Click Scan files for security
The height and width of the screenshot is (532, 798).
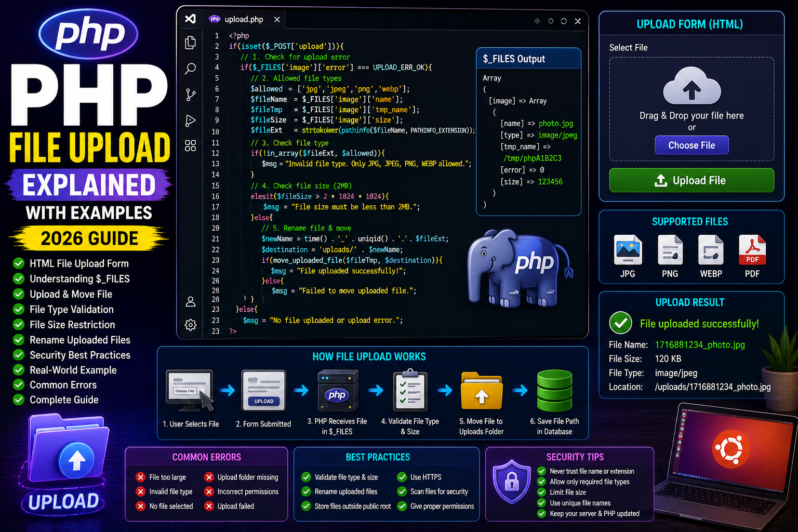coord(433,491)
